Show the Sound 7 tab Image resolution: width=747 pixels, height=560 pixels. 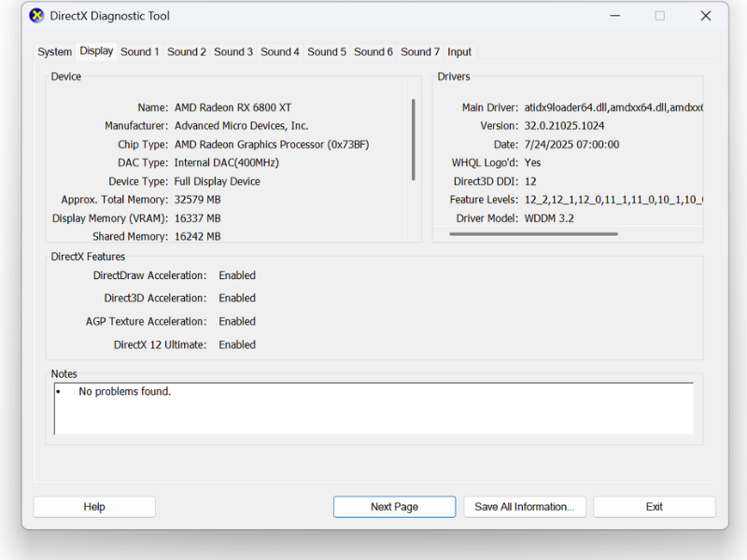pos(420,52)
